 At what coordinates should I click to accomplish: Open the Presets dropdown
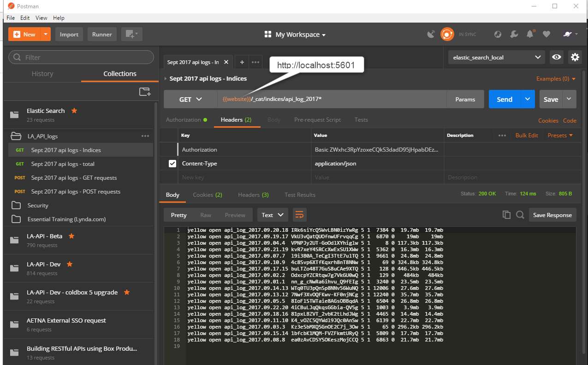(560, 135)
